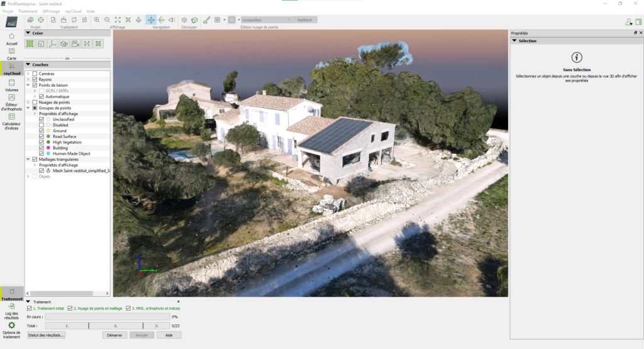The width and height of the screenshot is (644, 349).
Task: Switch to the Carte map view
Action: 11,54
